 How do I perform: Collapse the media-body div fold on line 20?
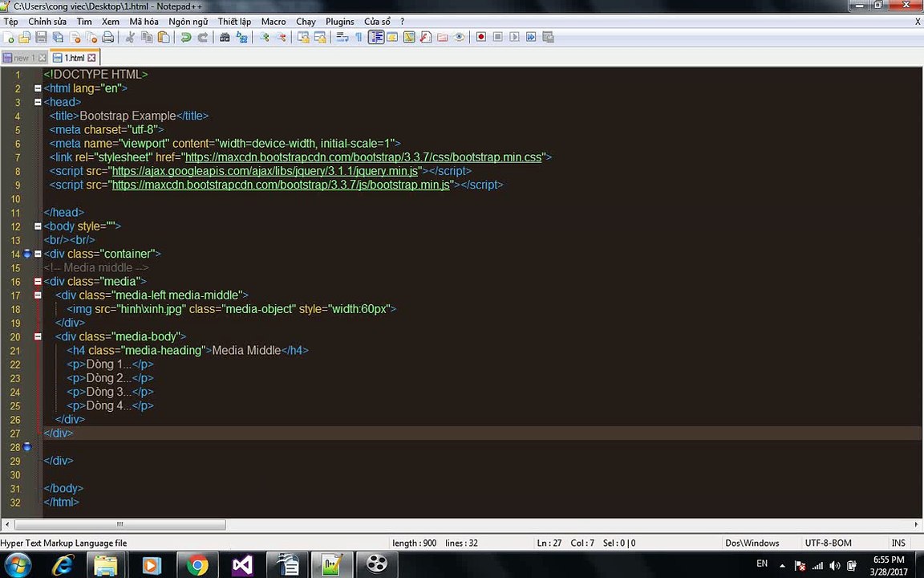[38, 337]
